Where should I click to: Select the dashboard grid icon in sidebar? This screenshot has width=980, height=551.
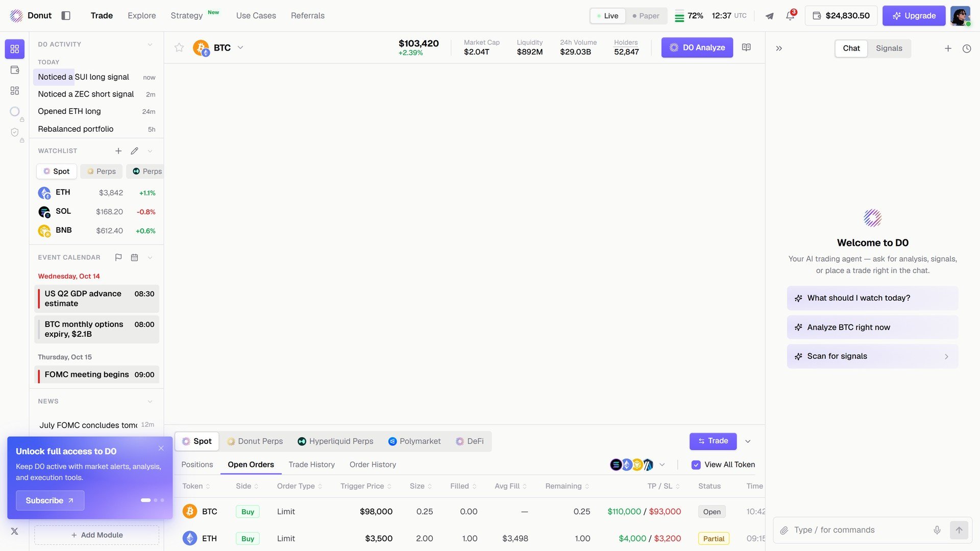pyautogui.click(x=15, y=49)
